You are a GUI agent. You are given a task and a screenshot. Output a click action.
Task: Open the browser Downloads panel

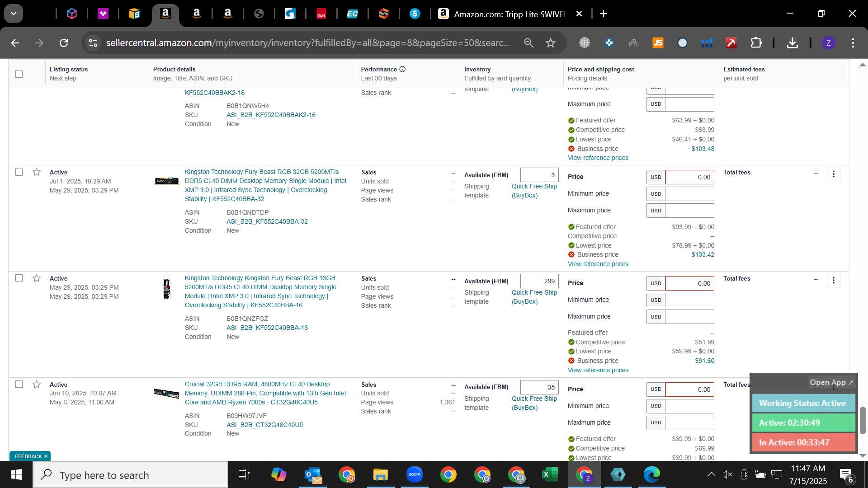(792, 43)
